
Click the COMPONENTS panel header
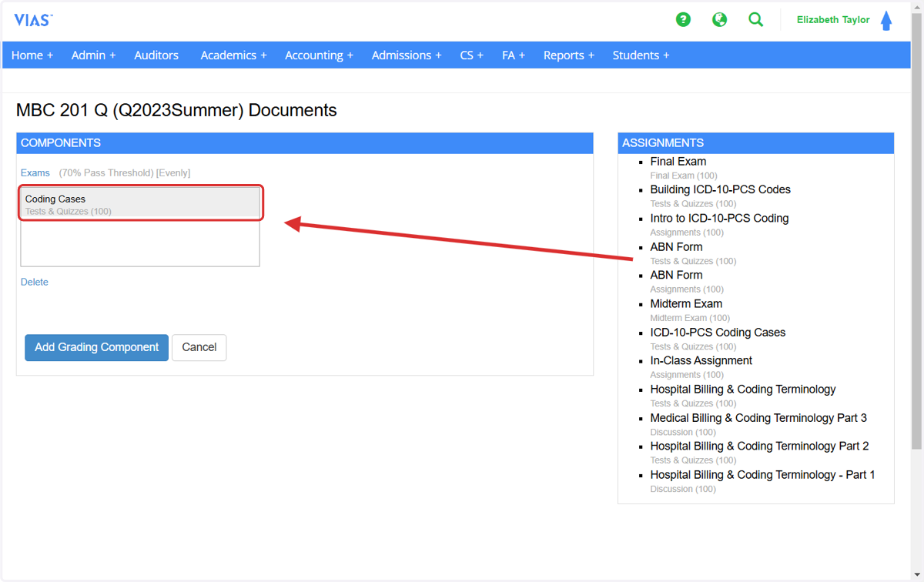click(305, 143)
